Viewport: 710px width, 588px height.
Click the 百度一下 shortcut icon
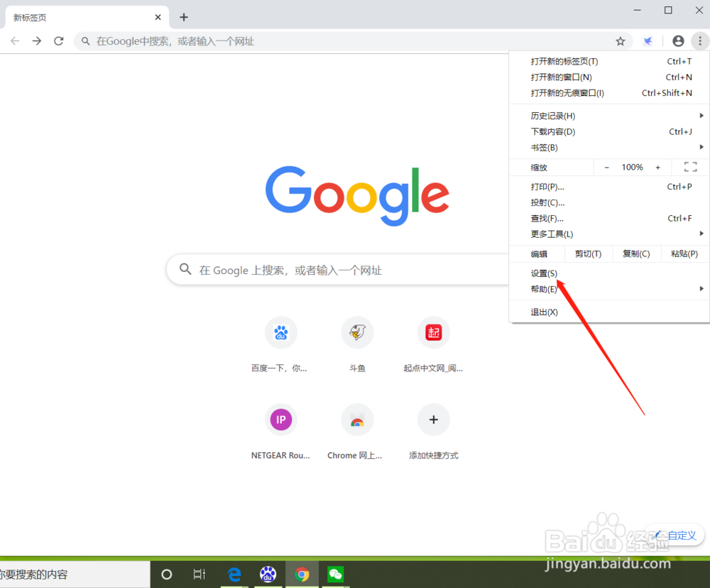(280, 332)
